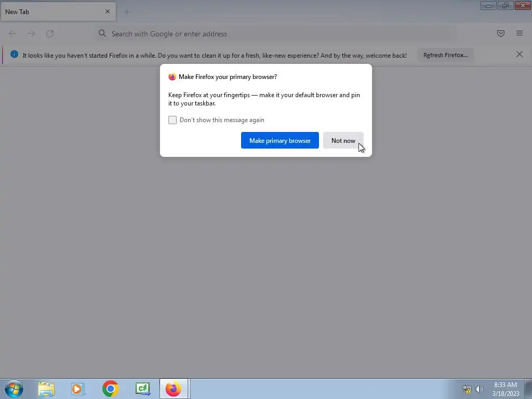532x399 pixels.
Task: Click the info icon in notification bar
Action: pos(14,54)
